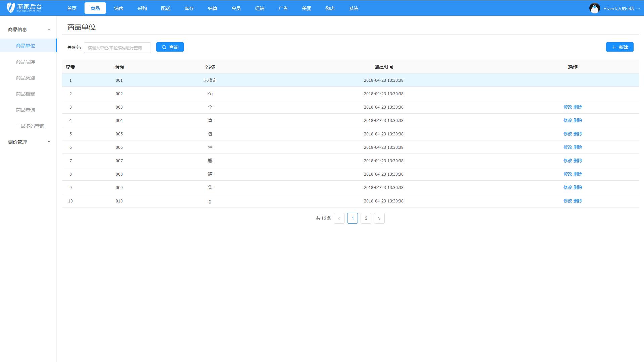The height and width of the screenshot is (362, 644).
Task: Switch to the 销售 top menu
Action: tap(119, 8)
